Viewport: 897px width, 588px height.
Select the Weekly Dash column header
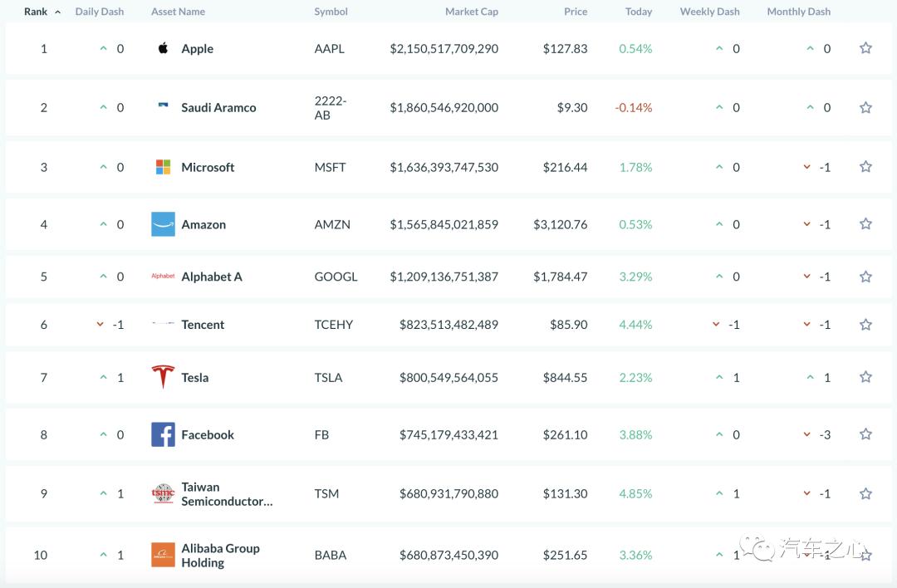[709, 12]
